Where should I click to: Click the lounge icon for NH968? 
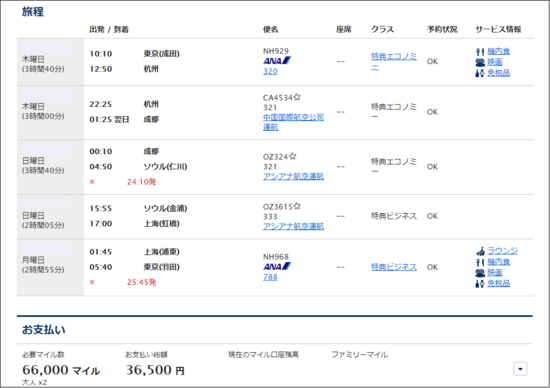(480, 251)
